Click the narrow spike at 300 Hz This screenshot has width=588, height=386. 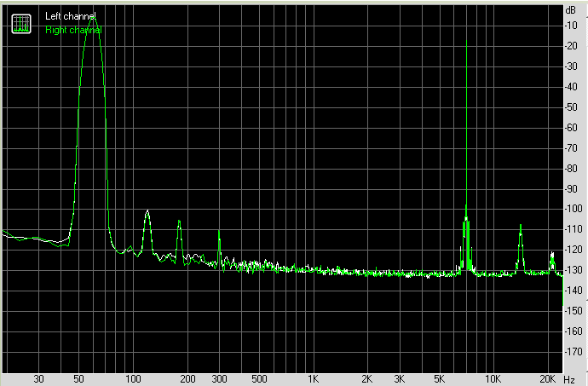point(219,231)
